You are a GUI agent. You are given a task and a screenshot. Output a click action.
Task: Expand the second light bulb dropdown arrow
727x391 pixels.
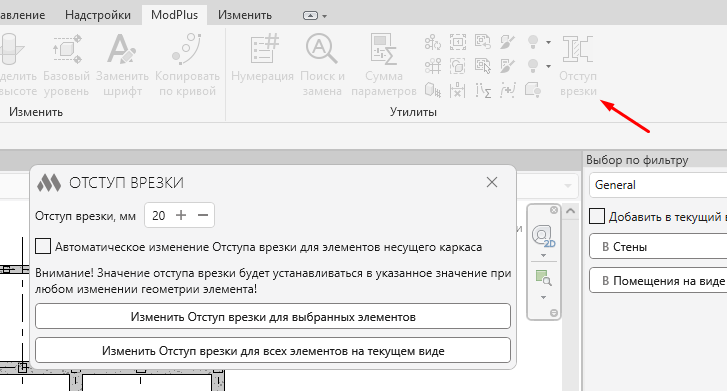548,66
